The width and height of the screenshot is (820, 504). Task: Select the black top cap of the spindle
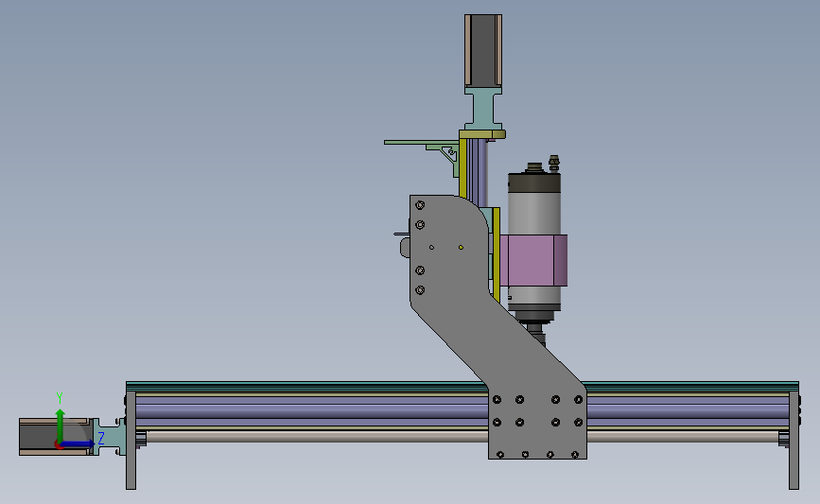tap(534, 182)
